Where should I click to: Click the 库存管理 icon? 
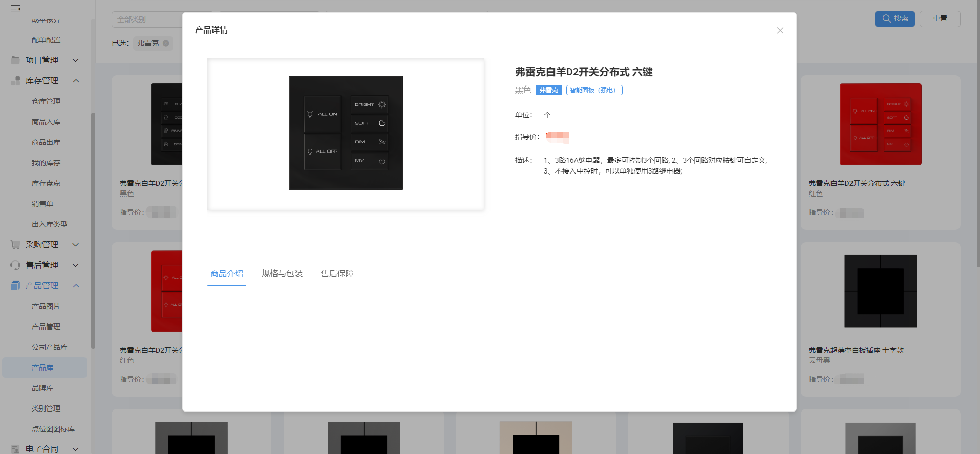(x=15, y=81)
